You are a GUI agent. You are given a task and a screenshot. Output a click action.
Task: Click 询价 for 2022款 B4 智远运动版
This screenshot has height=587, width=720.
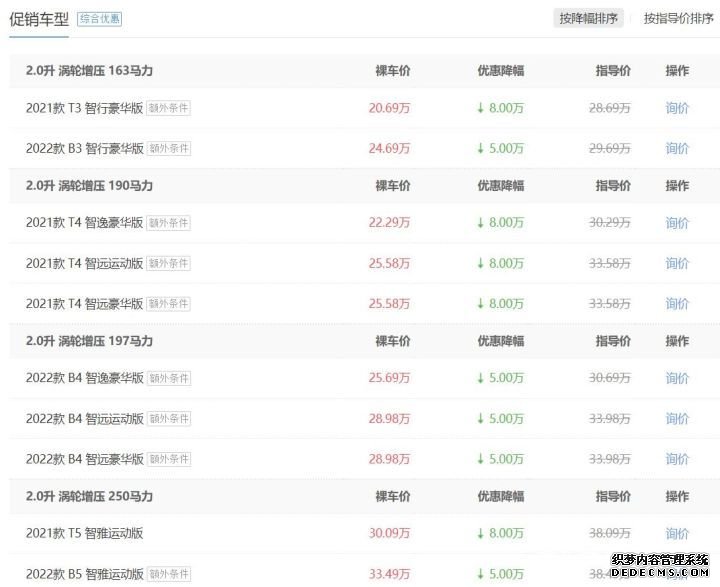pyautogui.click(x=677, y=418)
